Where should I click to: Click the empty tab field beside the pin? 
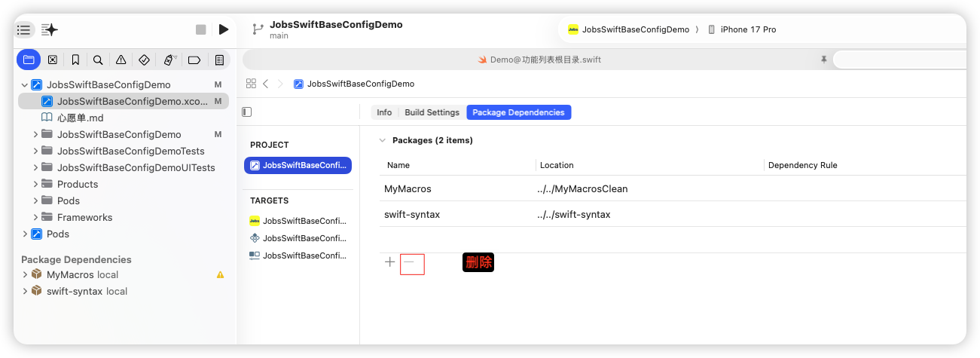click(899, 60)
